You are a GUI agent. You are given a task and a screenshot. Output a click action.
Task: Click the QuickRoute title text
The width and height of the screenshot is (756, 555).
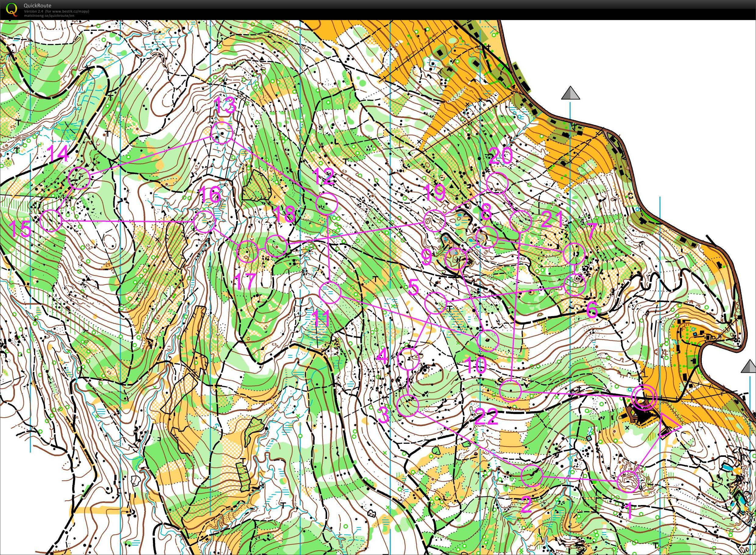[x=37, y=5]
